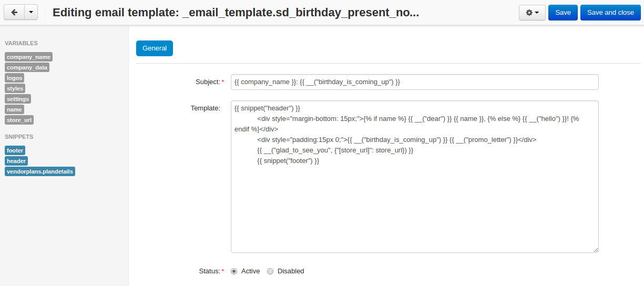Insert the logos variable tag
Viewport: 644px width, 286px height.
(15, 78)
